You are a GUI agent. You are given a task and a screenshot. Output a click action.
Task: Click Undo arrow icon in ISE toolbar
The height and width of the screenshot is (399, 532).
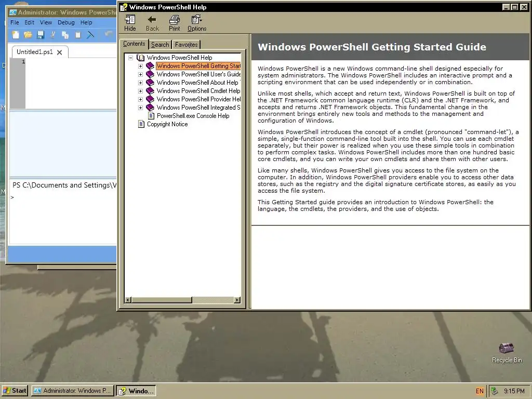click(109, 34)
